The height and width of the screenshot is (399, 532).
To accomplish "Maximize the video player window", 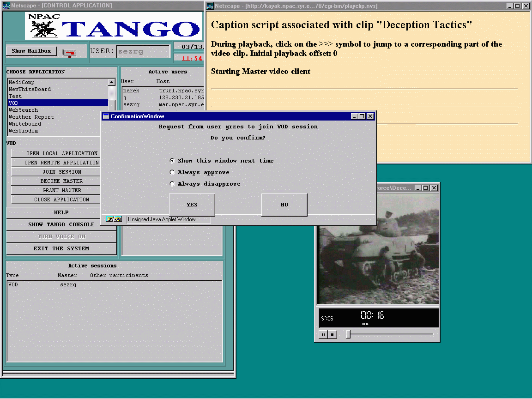I will [426, 188].
